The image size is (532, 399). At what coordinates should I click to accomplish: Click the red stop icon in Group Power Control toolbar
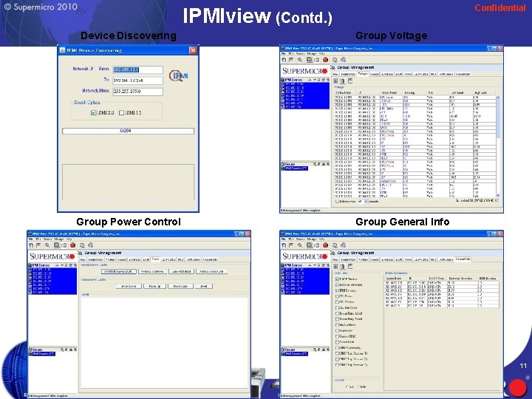click(x=72, y=245)
